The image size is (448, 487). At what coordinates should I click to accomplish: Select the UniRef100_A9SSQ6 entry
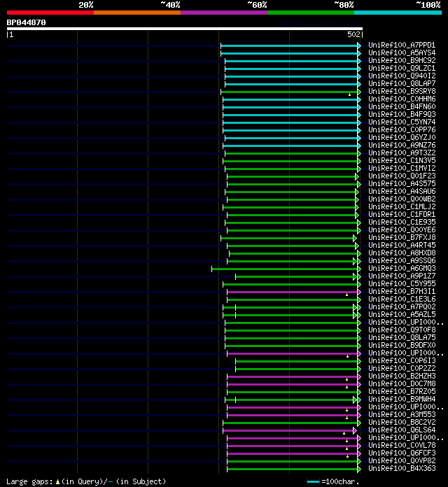coord(402,260)
